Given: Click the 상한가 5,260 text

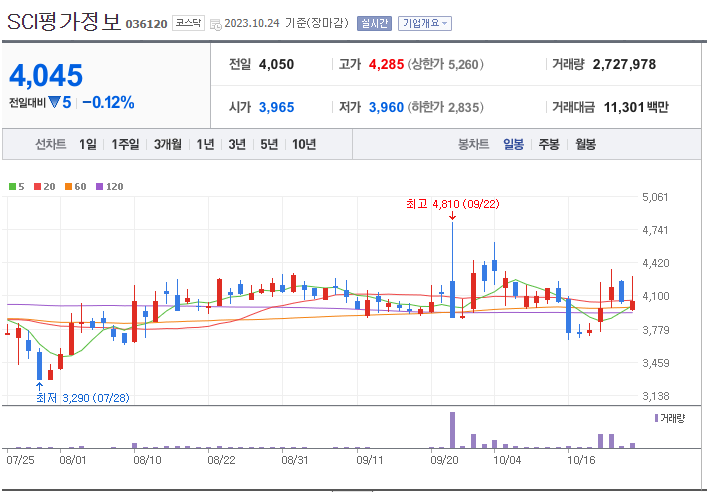Looking at the screenshot, I should point(445,64).
